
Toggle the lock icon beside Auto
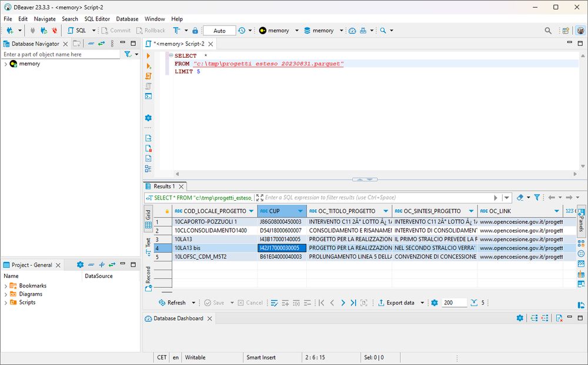195,31
